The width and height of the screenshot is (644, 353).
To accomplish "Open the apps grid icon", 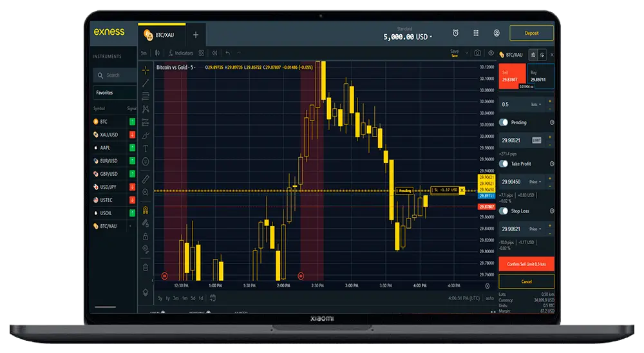I will click(476, 33).
